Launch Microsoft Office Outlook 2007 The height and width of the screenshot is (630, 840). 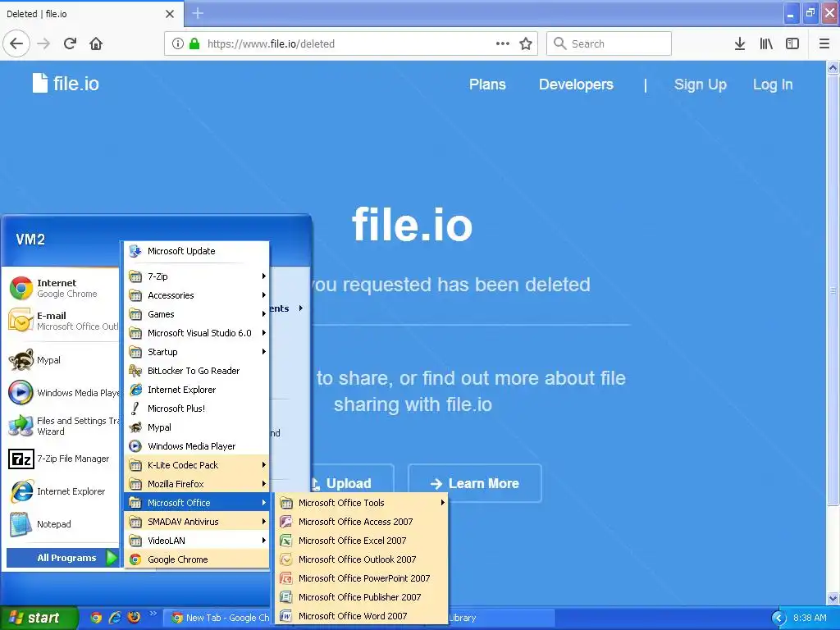pos(363,559)
